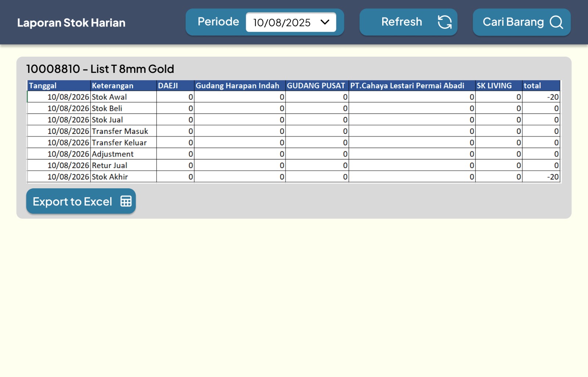Select the Retur Jual row label
Viewport: 588px width, 377px height.
pyautogui.click(x=110, y=166)
